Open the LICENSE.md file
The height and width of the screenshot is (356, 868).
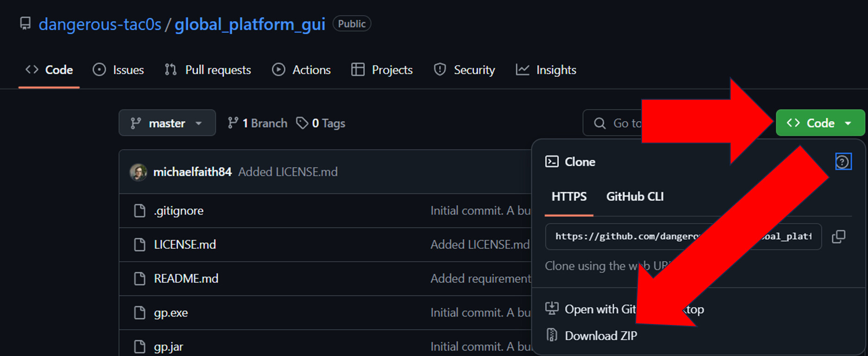(x=185, y=244)
